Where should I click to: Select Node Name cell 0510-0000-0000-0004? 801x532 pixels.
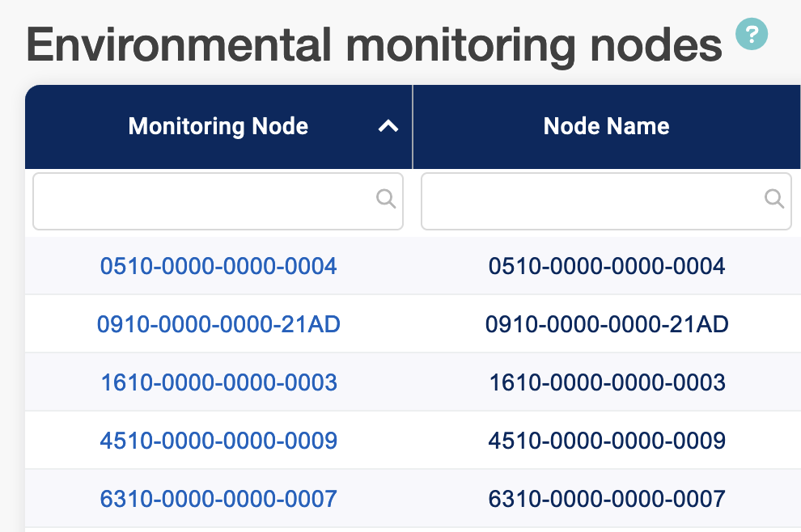(607, 266)
